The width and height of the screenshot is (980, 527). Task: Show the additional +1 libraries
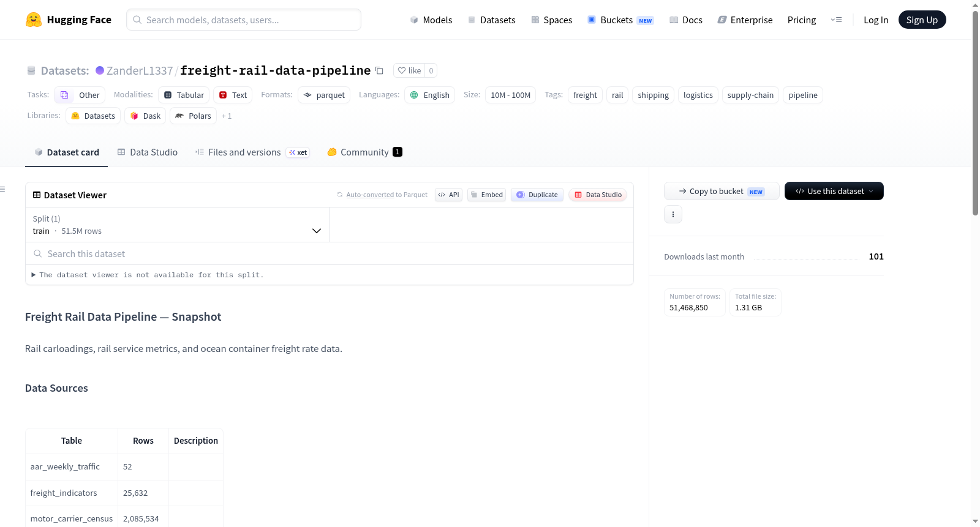pos(227,116)
